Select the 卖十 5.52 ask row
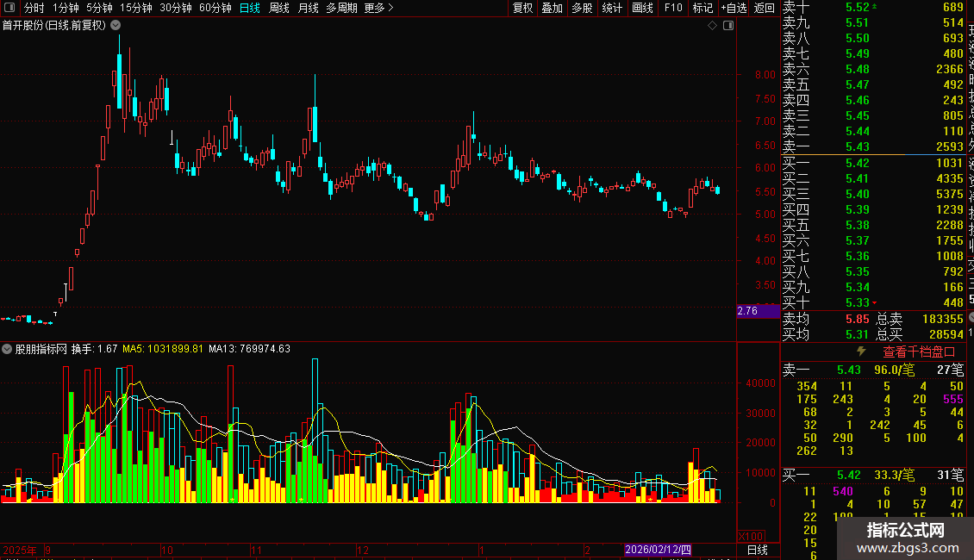Viewport: 974px width, 560px height. tap(873, 8)
